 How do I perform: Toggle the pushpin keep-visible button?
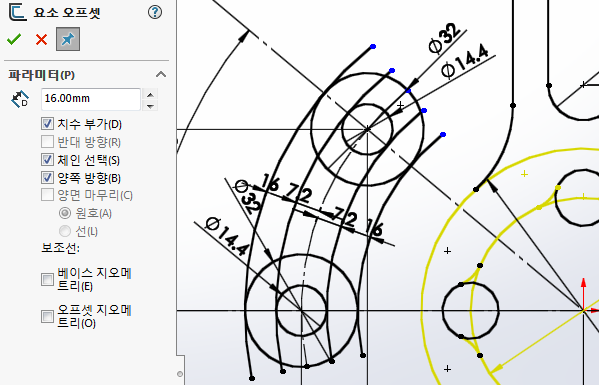pos(68,39)
